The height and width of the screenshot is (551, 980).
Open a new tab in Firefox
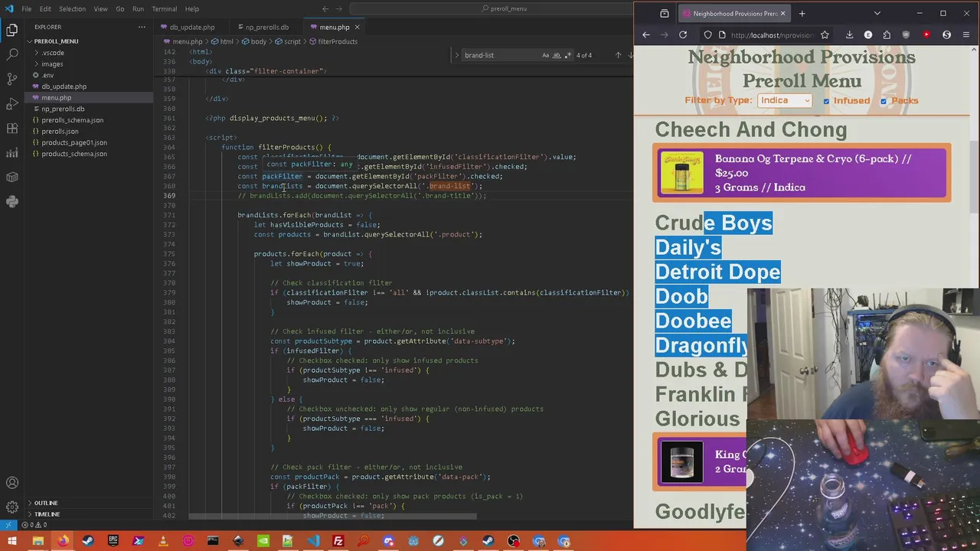click(x=802, y=13)
